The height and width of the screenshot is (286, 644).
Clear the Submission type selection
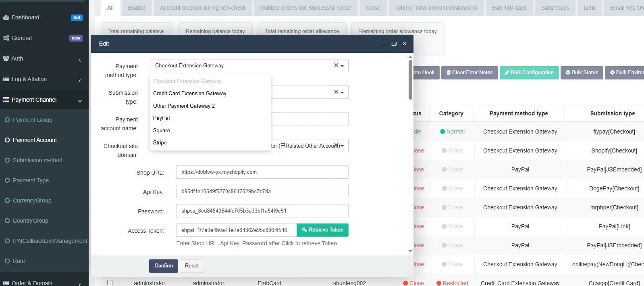(x=336, y=92)
